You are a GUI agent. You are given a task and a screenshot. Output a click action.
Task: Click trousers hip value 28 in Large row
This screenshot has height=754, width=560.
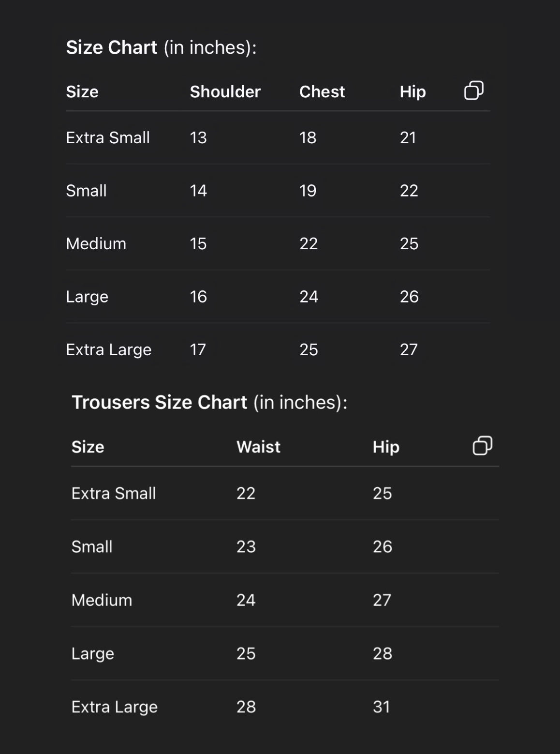382,654
